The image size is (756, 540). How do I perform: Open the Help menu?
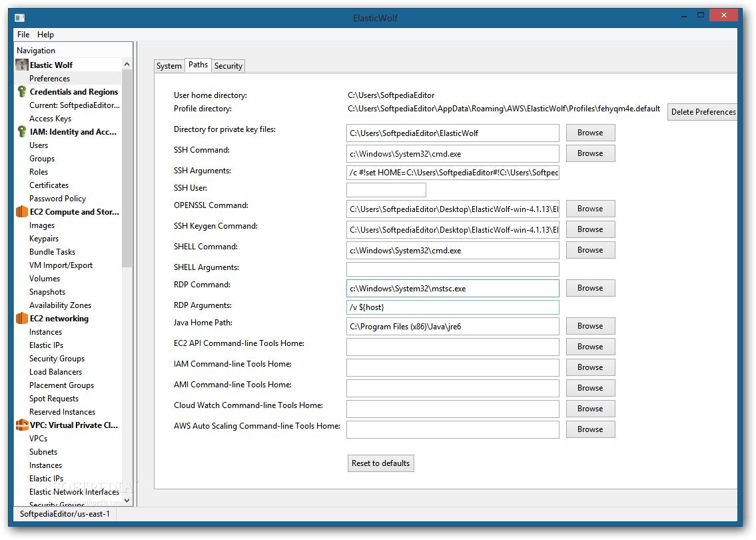click(45, 35)
